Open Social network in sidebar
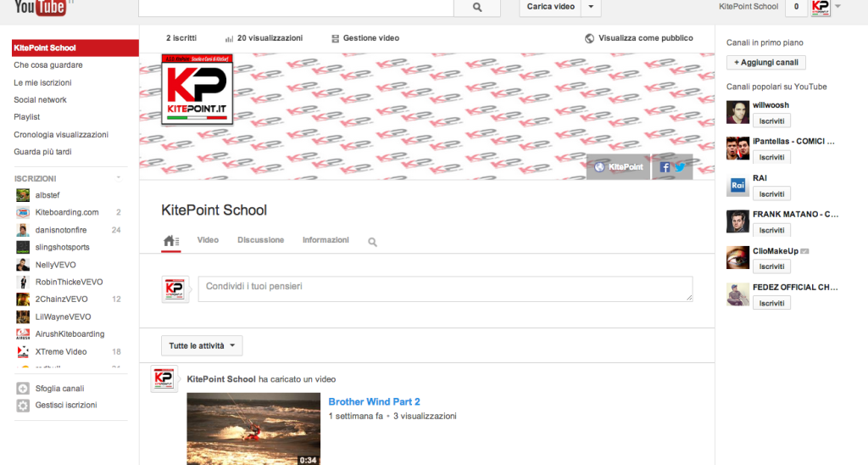The width and height of the screenshot is (868, 465). (x=40, y=100)
